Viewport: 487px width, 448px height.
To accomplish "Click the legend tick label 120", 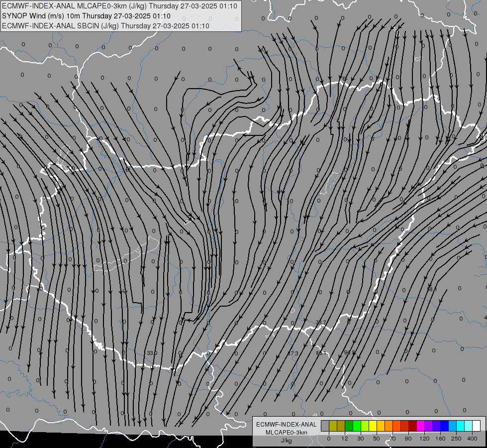I will (424, 439).
